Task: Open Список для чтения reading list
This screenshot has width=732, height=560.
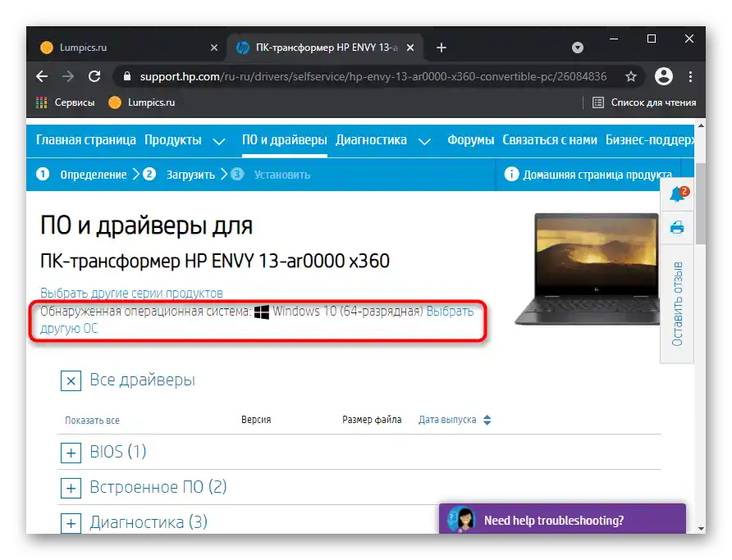Action: [x=644, y=102]
